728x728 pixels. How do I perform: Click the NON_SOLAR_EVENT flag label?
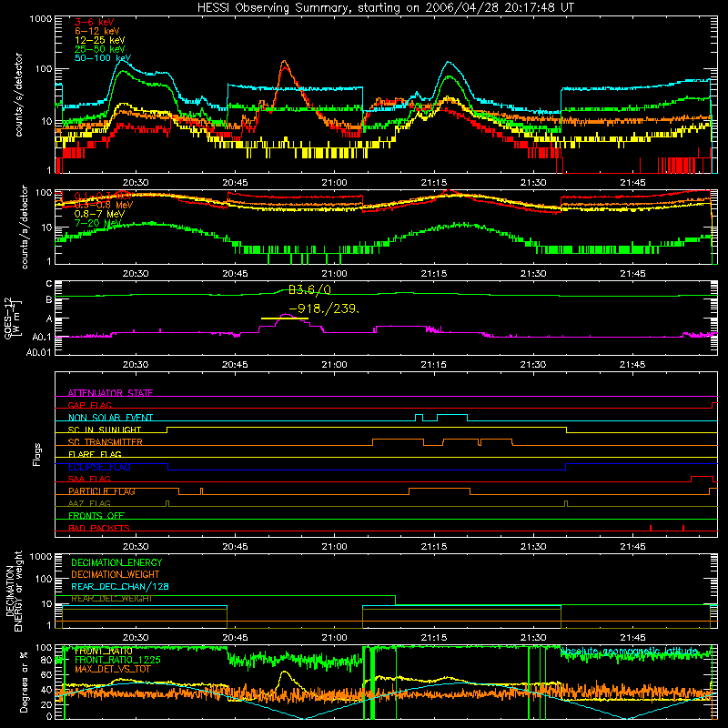point(110,418)
